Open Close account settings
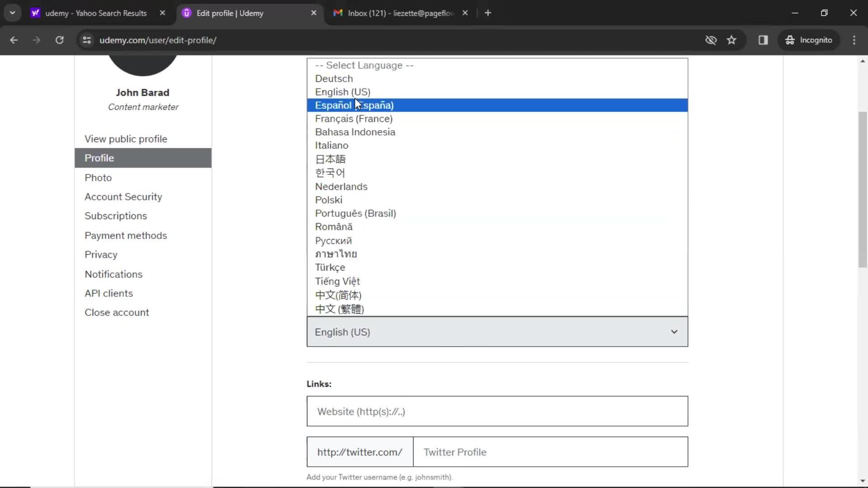The image size is (868, 488). (117, 312)
